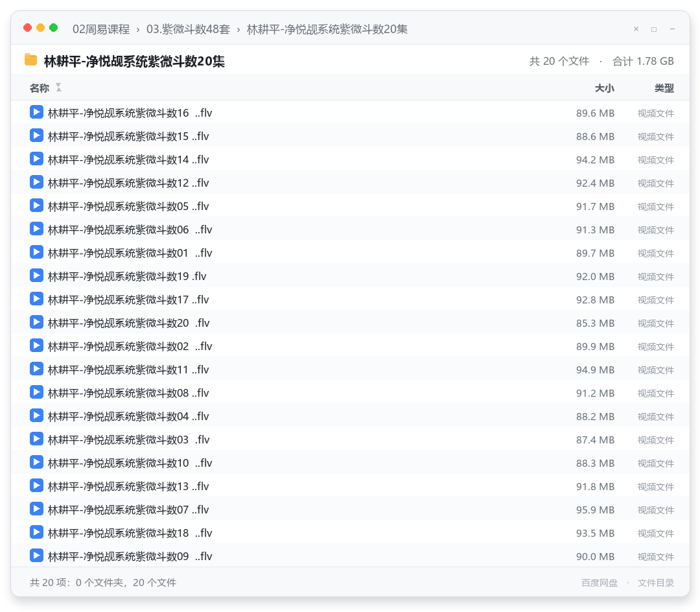Select file name 林耕平-净悦觇系统紫微斗数13 ..flv

128,487
